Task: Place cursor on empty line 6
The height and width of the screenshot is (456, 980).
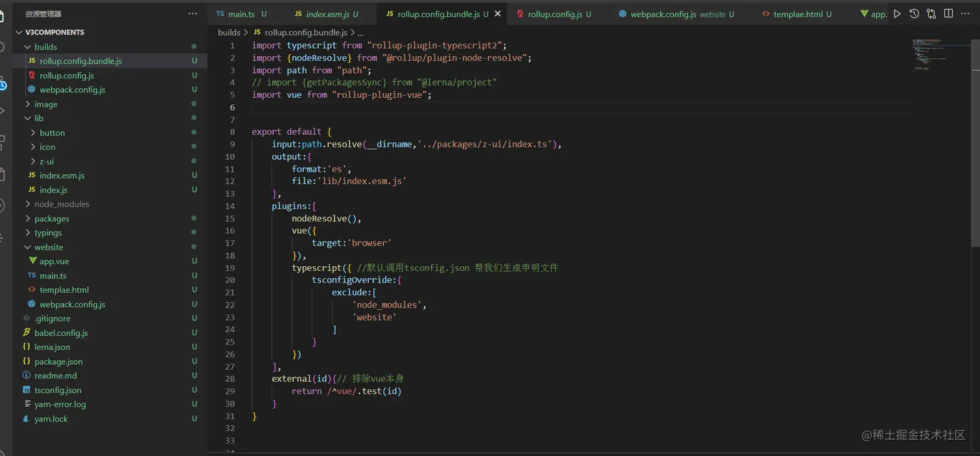Action: [580, 108]
